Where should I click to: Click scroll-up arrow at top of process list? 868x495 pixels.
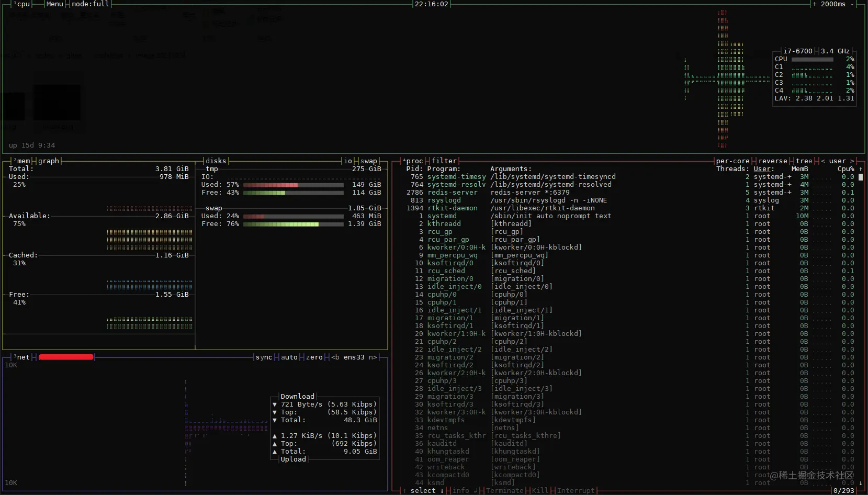861,169
